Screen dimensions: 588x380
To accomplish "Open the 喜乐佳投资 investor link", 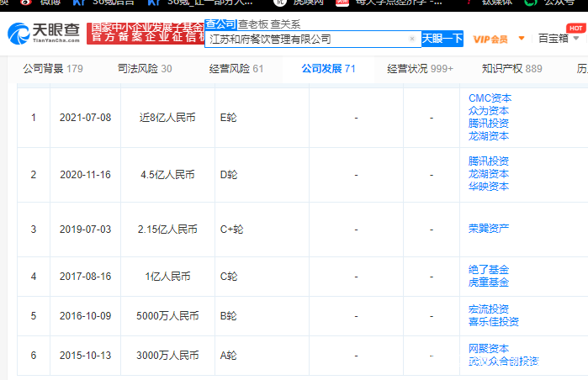I will [494, 321].
